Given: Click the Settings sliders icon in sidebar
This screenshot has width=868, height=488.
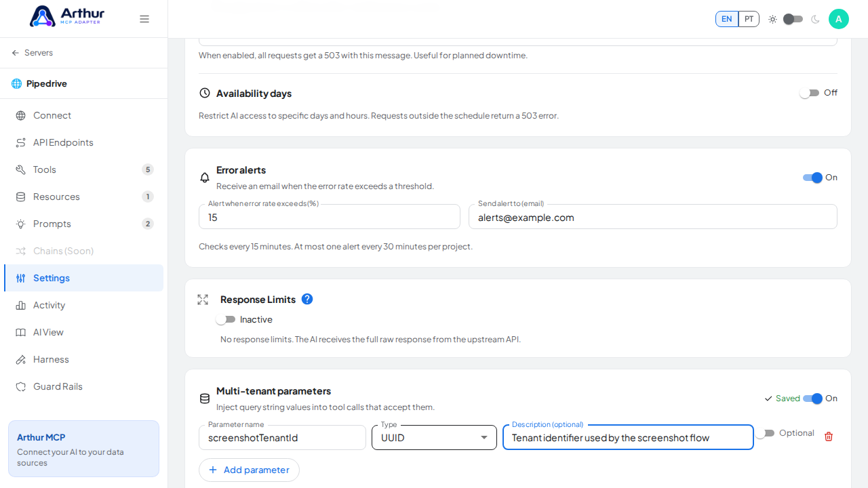Looking at the screenshot, I should pos(21,278).
